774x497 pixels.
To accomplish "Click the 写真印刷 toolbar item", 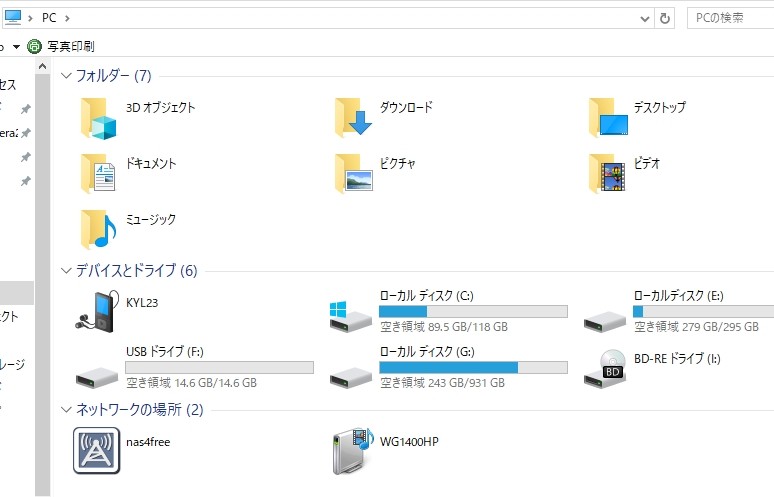I will point(61,46).
